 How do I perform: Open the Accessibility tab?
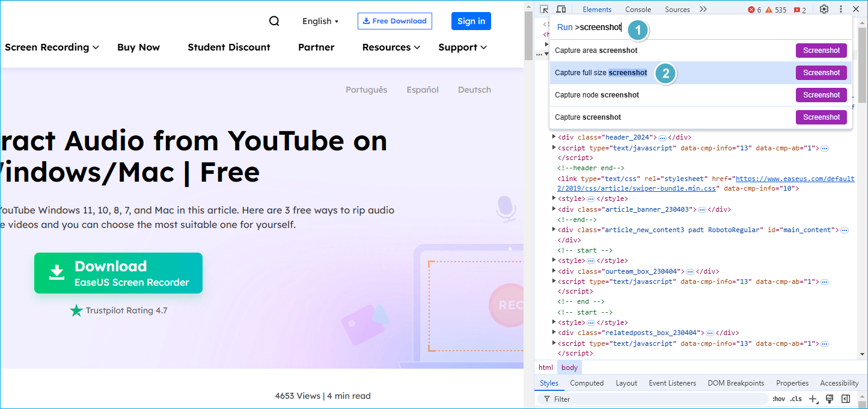pos(839,383)
